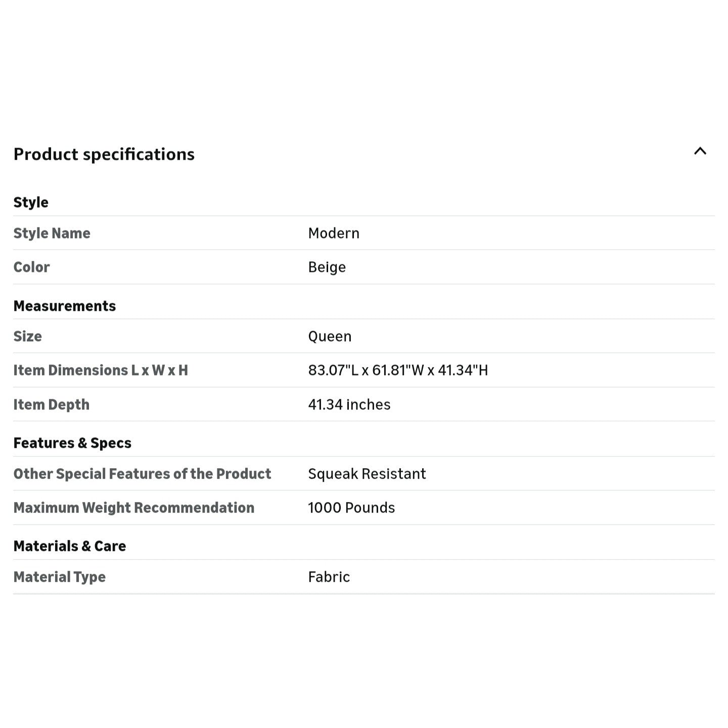The image size is (728, 728).
Task: Select the 1000 Pounds weight value
Action: coord(351,508)
